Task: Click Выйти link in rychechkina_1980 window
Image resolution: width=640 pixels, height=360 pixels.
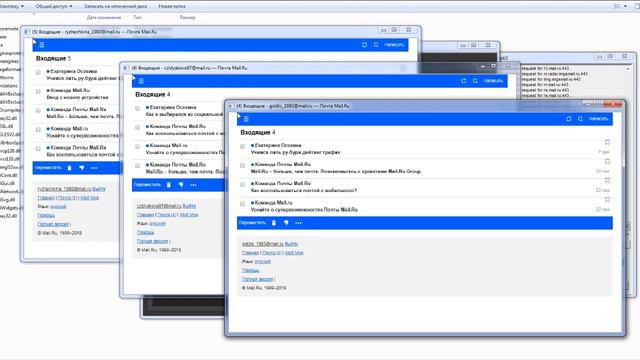Action: (x=99, y=189)
